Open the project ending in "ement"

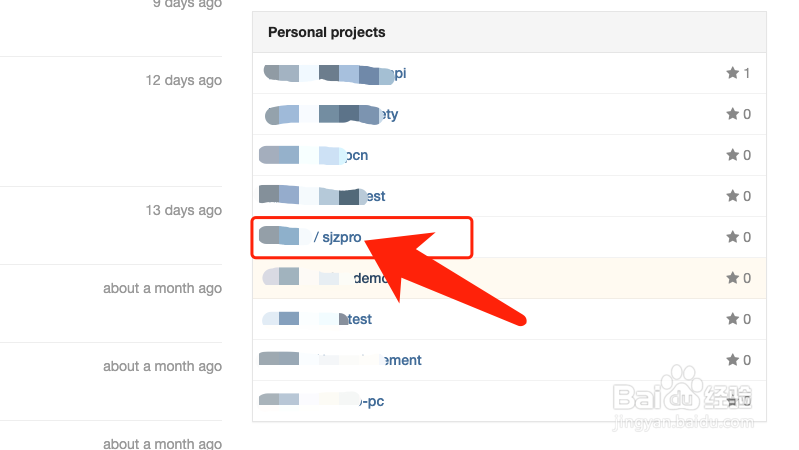pyautogui.click(x=340, y=360)
